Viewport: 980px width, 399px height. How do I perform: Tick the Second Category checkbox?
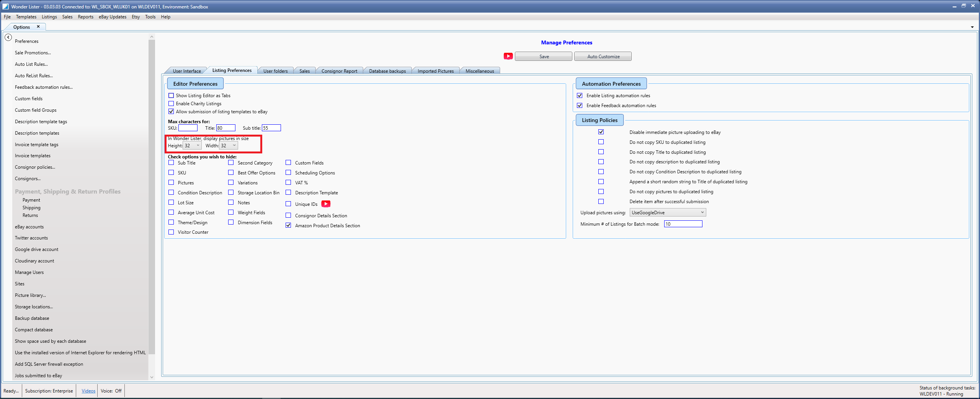point(231,163)
